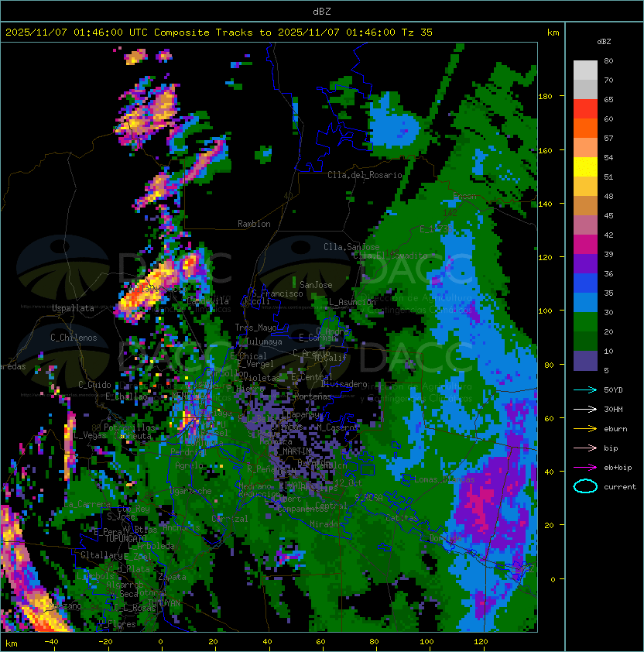644x652 pixels.
Task: Select the red swatch in the dBZ color scale
Action: [585, 109]
